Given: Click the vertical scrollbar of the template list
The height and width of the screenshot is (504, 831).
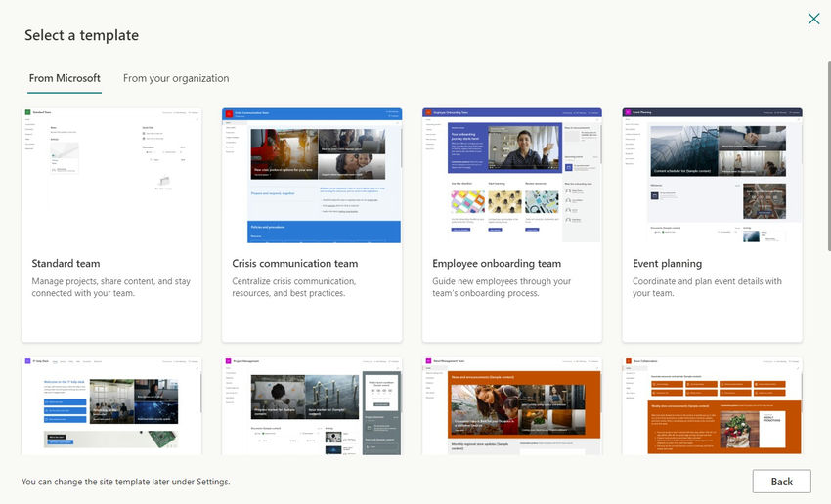Looking at the screenshot, I should pyautogui.click(x=828, y=155).
